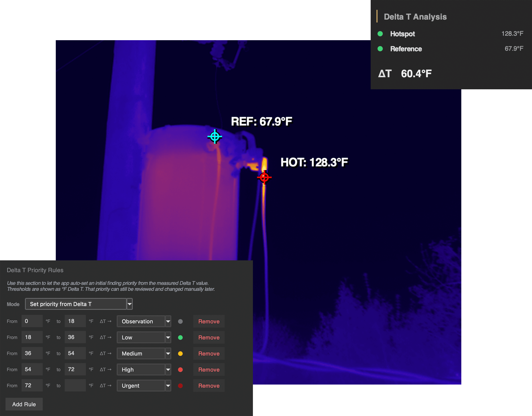
Task: Click the green dot beside Reference
Action: click(380, 49)
